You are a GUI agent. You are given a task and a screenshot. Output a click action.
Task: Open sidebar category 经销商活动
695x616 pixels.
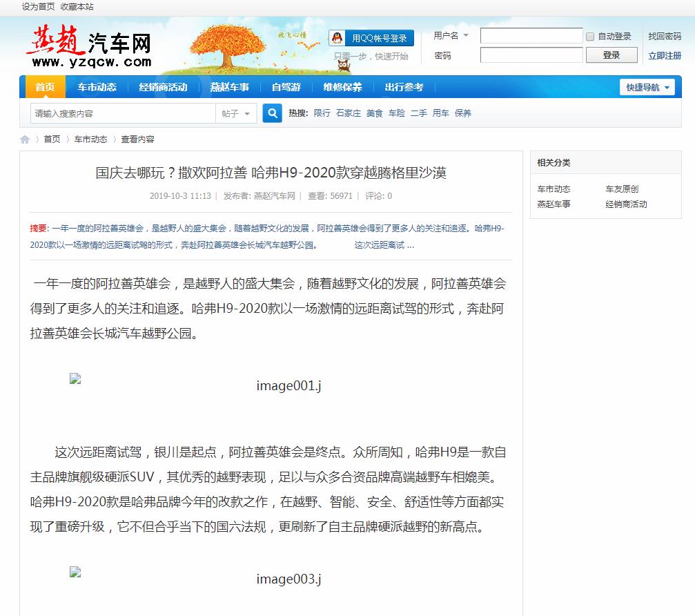(x=626, y=204)
